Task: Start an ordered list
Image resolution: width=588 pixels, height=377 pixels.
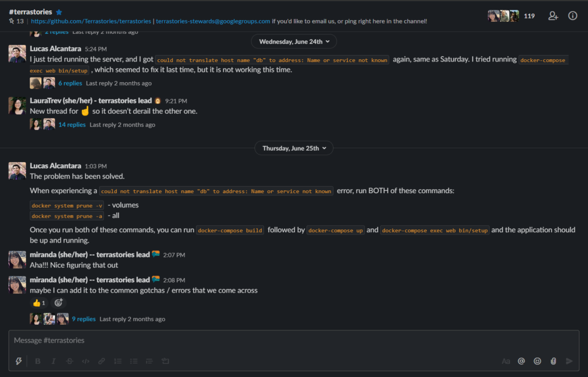Action: [118, 361]
